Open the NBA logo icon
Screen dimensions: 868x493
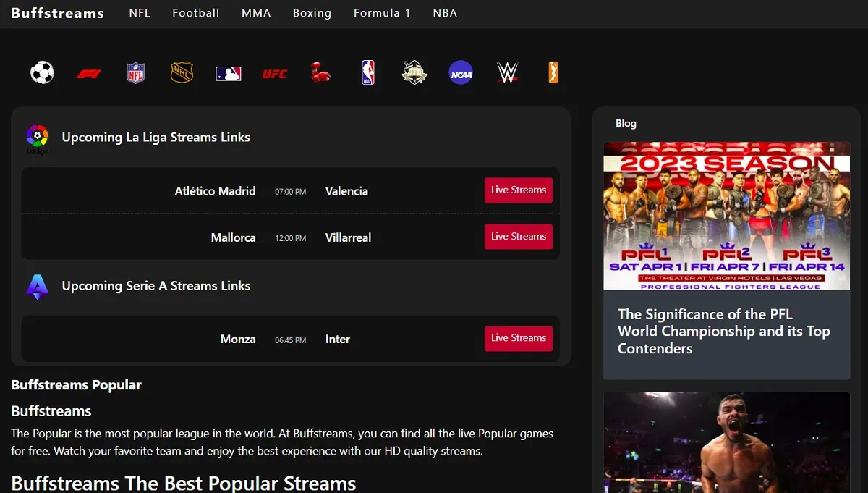coord(367,72)
